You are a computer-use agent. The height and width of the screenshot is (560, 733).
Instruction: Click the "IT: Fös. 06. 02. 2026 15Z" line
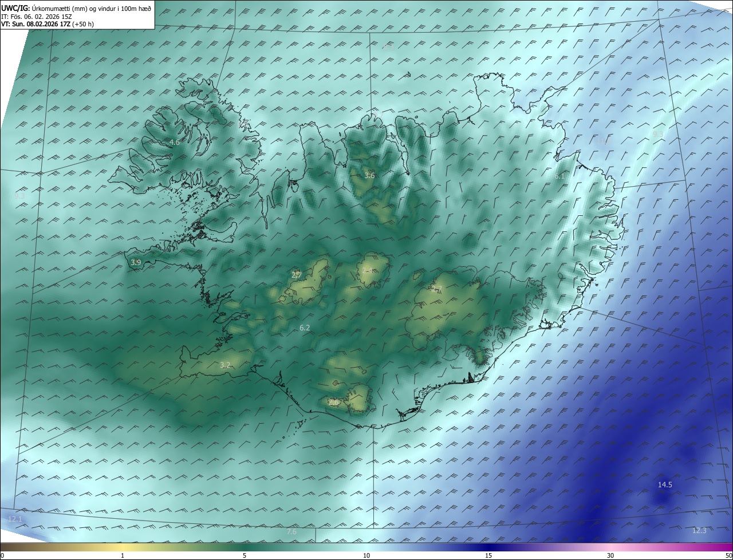click(x=37, y=17)
